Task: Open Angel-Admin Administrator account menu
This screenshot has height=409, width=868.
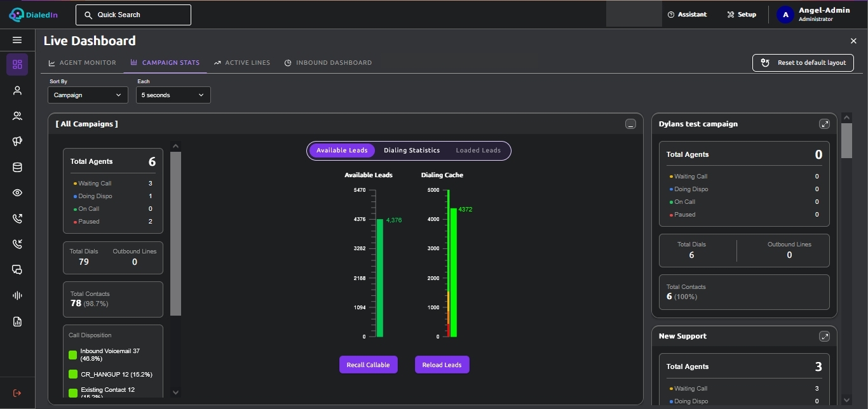Action: tap(815, 15)
